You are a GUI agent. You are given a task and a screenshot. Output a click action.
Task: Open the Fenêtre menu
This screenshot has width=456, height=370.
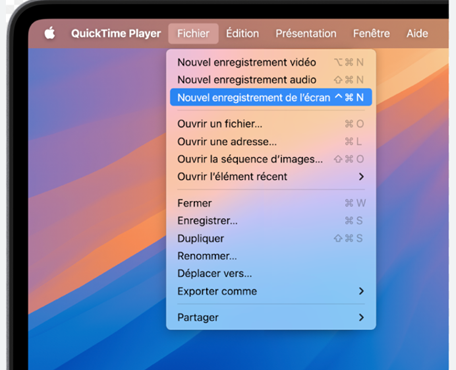pyautogui.click(x=371, y=33)
